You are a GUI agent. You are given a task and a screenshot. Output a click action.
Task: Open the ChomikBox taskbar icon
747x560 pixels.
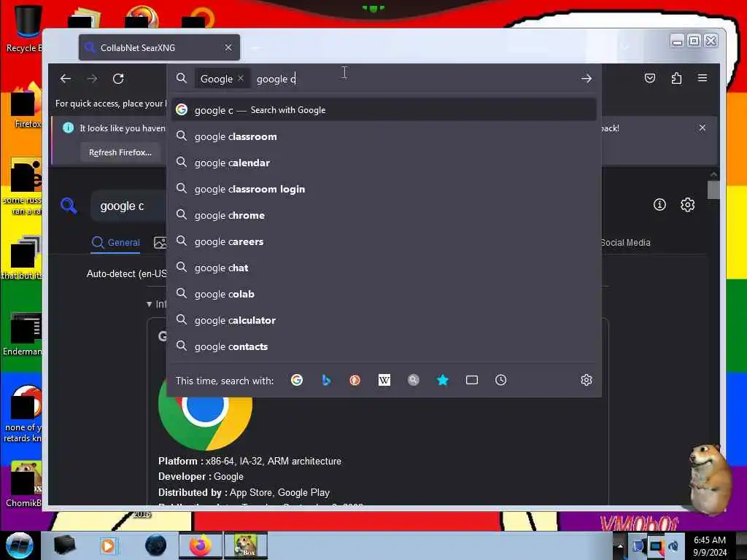pyautogui.click(x=246, y=545)
